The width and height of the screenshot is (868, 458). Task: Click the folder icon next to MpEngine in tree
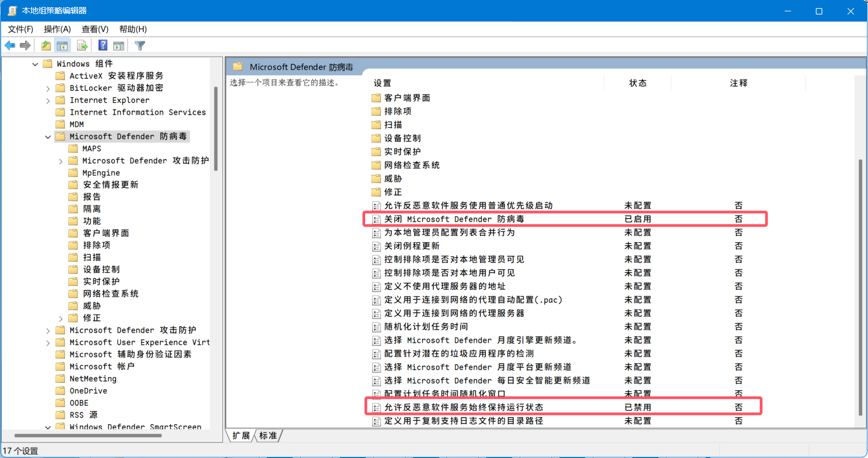(x=74, y=173)
